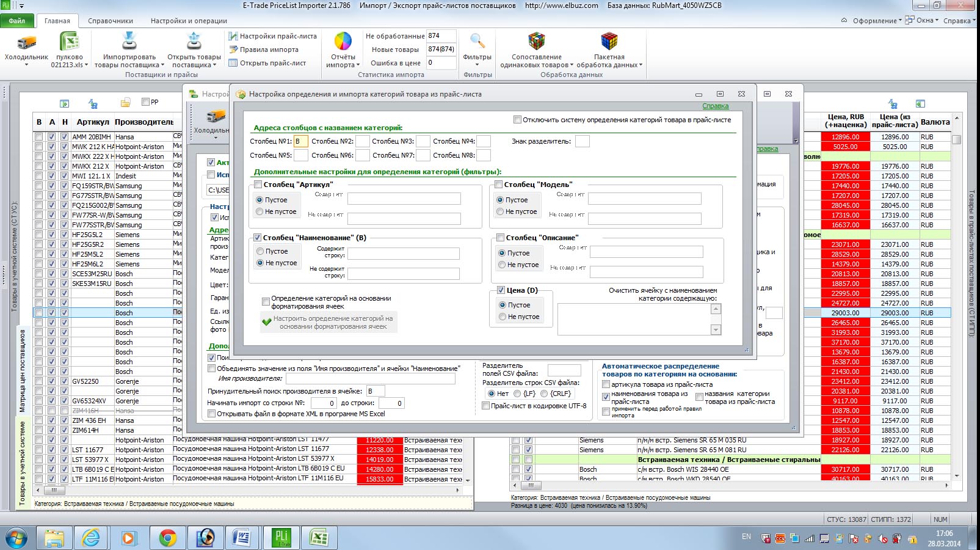Expand the Импортировать товары поставщика dropdown arrow
Viewport: 980px width, 550px height.
pos(162,65)
